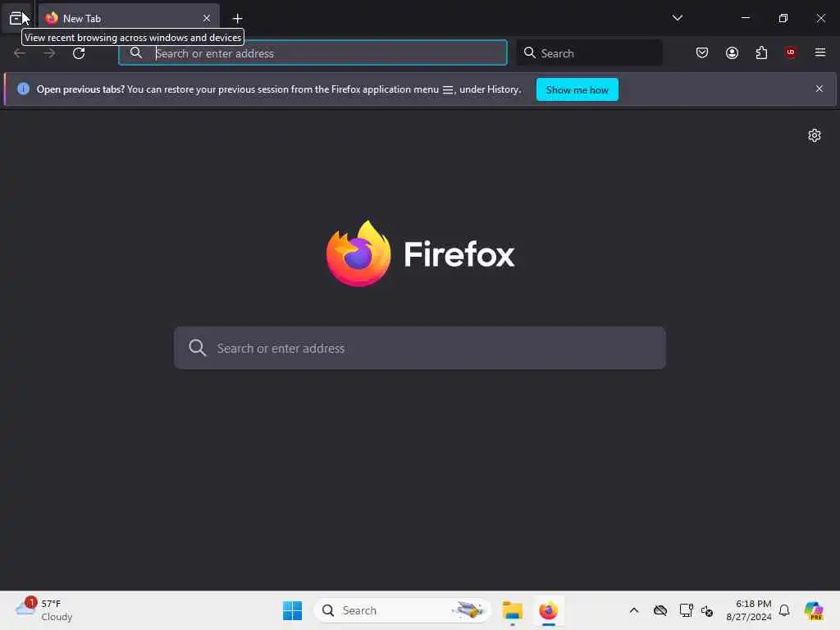The image size is (840, 630).
Task: Focus the URL bar address field
Action: tap(313, 53)
